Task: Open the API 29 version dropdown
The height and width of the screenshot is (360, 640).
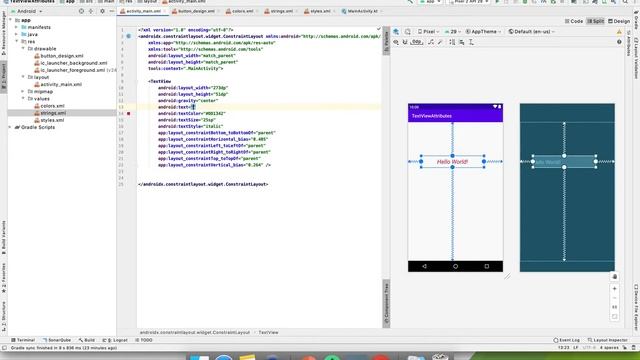Action: pos(453,31)
